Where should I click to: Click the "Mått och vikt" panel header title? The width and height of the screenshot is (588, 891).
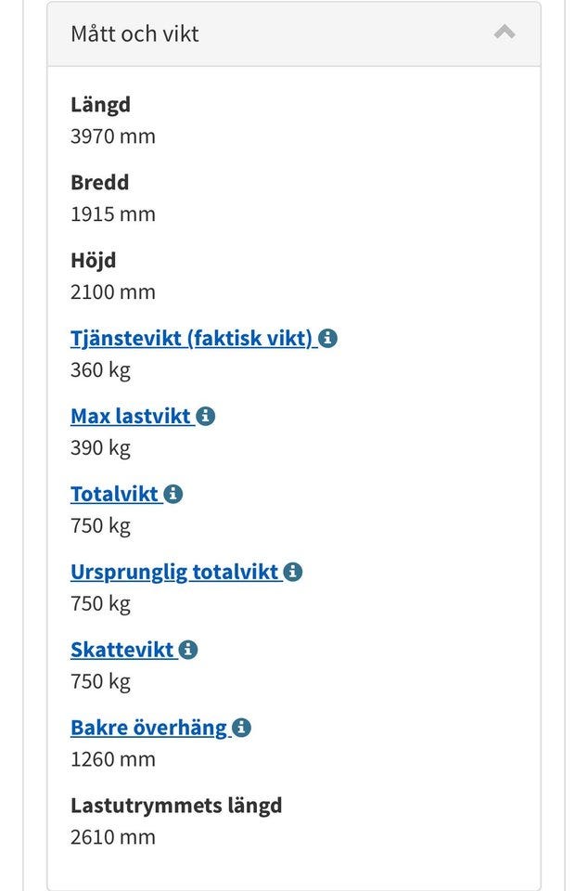(x=134, y=34)
